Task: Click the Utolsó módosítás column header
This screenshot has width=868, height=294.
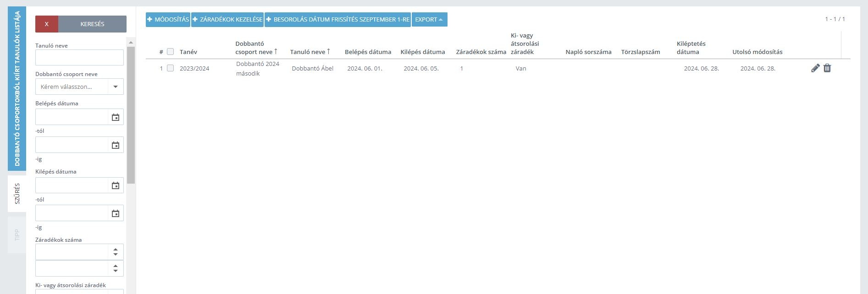Action: (x=757, y=52)
